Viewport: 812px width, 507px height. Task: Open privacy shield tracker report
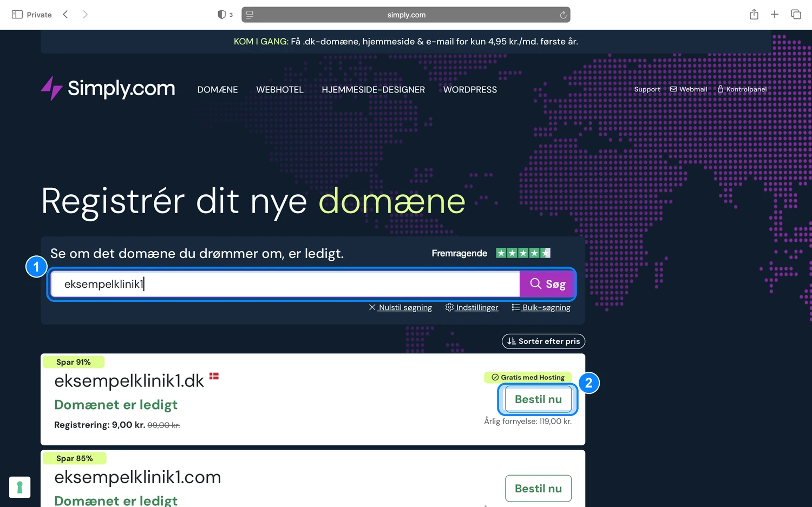tap(222, 15)
